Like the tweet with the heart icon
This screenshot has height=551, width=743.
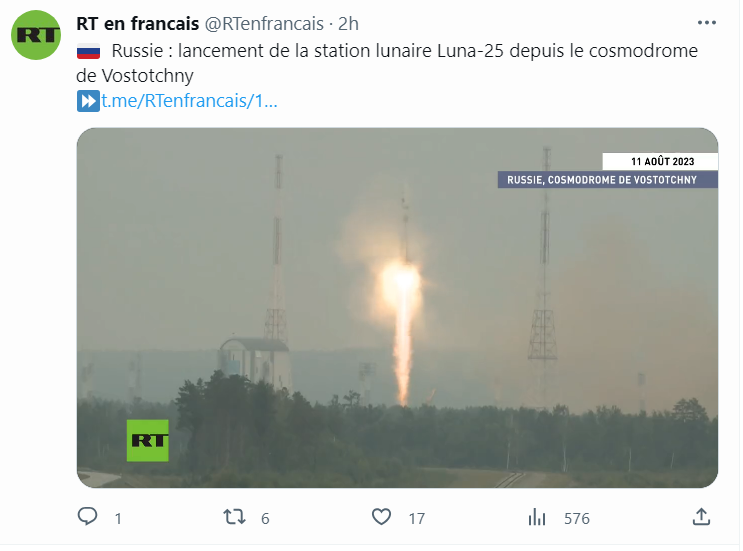pos(381,517)
